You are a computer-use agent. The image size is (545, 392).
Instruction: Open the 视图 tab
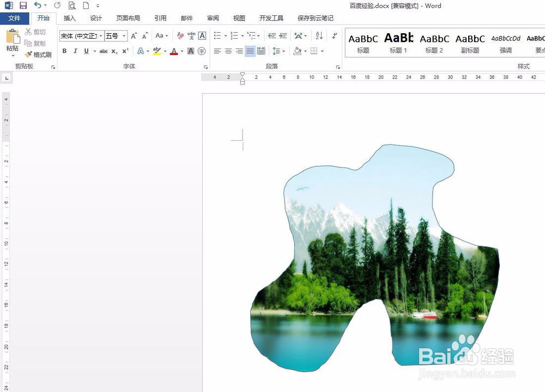pyautogui.click(x=239, y=18)
